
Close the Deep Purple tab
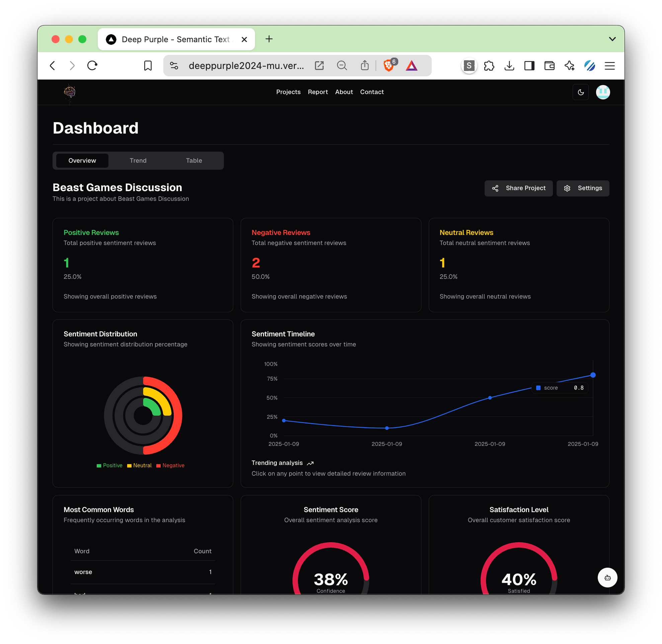244,39
